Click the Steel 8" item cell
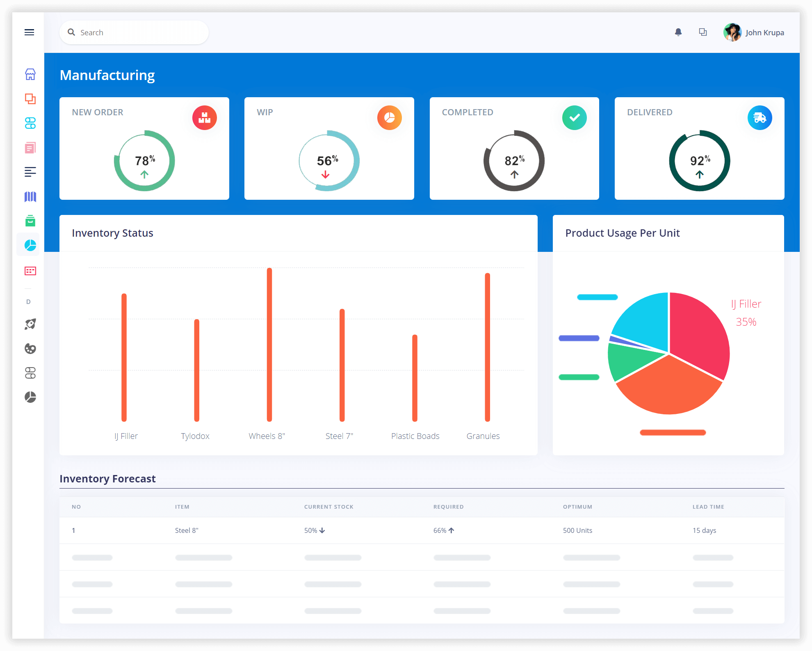 coord(187,530)
